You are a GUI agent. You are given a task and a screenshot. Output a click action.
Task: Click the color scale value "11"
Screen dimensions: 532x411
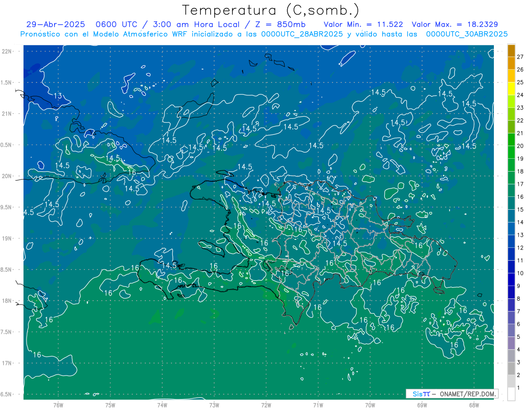520,260
